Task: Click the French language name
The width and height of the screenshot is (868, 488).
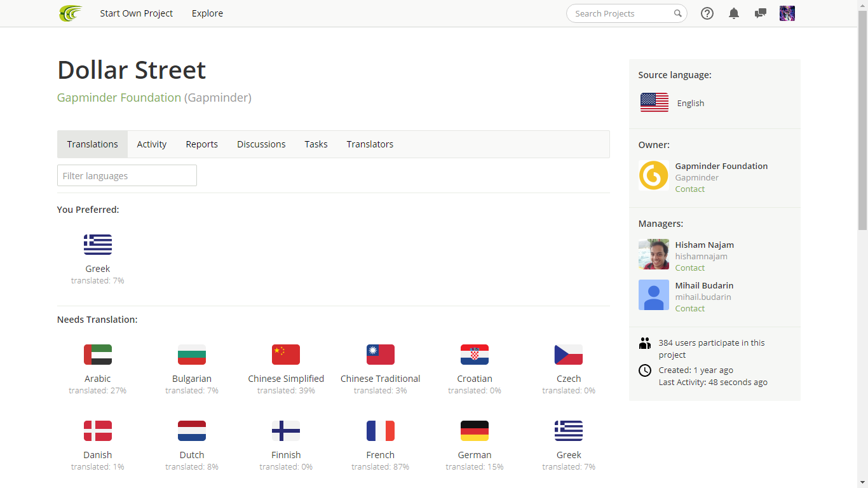Action: tap(381, 455)
